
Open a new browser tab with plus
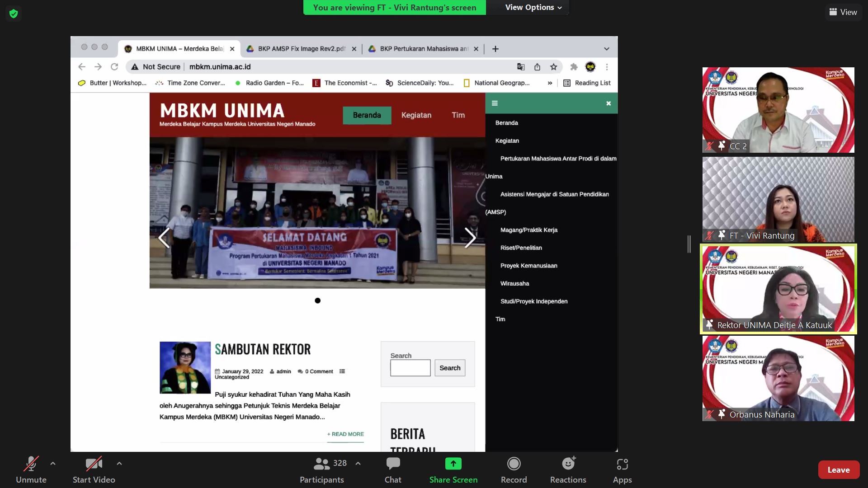tap(495, 49)
